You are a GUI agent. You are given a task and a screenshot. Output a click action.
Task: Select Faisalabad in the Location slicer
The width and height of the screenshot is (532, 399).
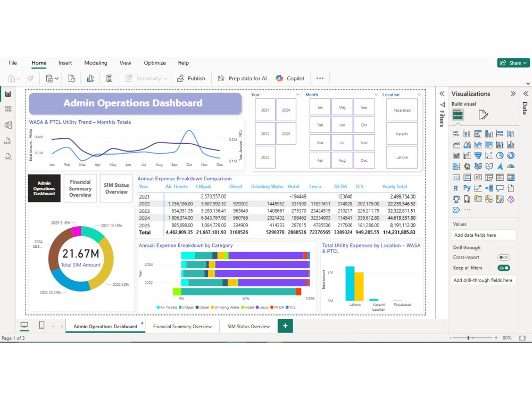(402, 110)
